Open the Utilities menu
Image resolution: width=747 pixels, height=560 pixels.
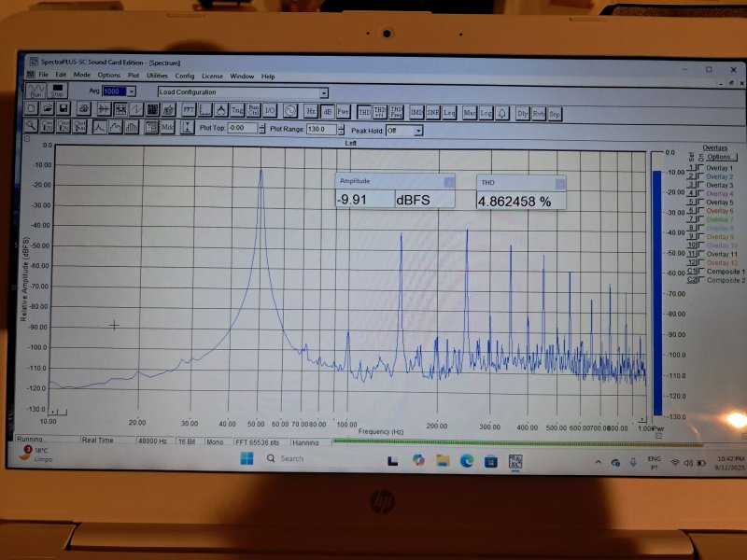pos(157,76)
